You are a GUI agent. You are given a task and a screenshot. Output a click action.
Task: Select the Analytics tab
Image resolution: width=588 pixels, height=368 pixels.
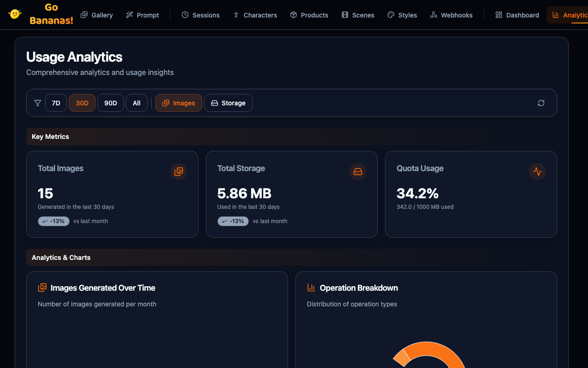point(568,15)
